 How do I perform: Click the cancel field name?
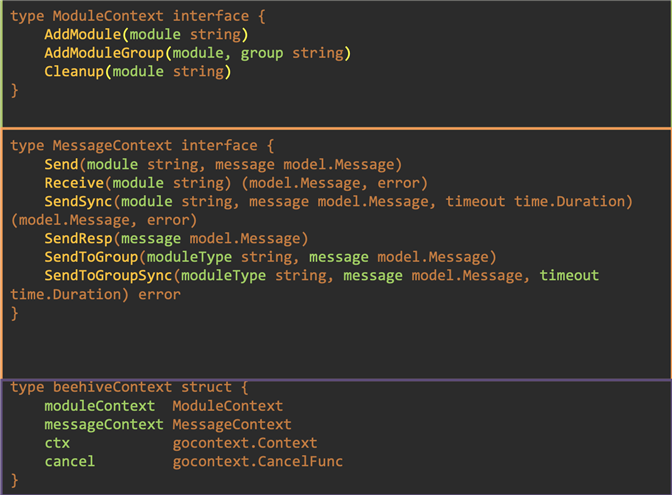click(x=70, y=462)
